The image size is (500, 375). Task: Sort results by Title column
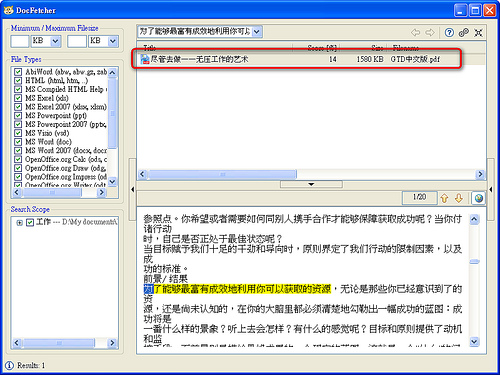pos(215,48)
